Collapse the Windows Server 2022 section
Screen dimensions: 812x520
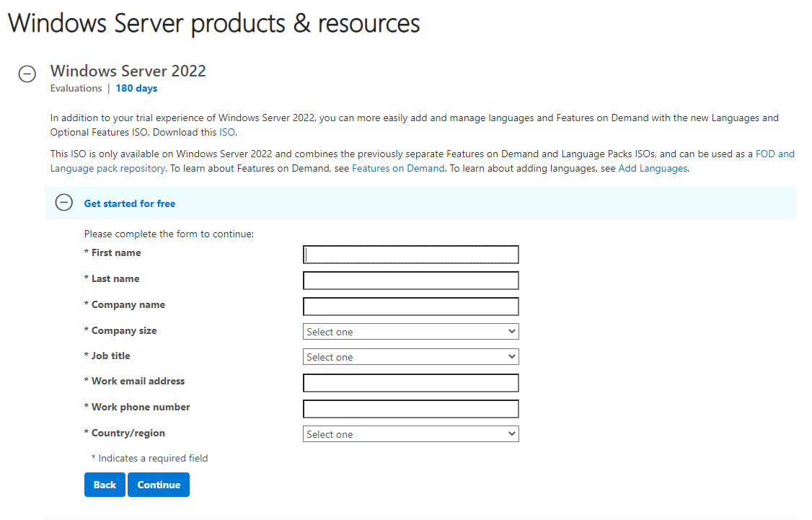click(27, 74)
